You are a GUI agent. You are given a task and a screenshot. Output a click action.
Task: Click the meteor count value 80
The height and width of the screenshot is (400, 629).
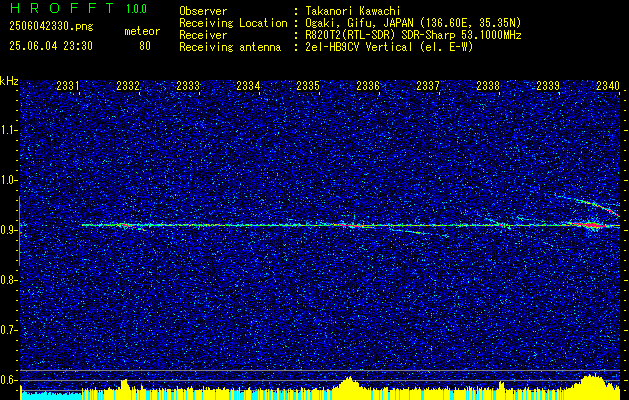[x=145, y=46]
